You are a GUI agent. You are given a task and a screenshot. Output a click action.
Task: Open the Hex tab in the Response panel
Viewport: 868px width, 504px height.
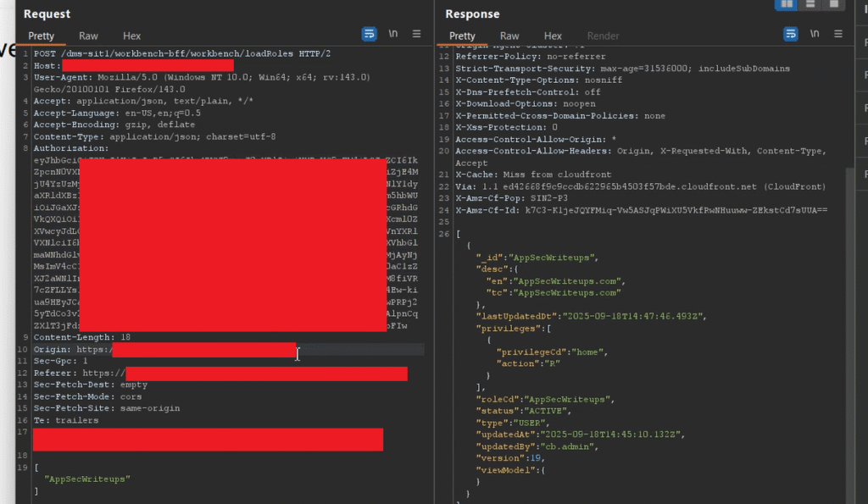(553, 36)
